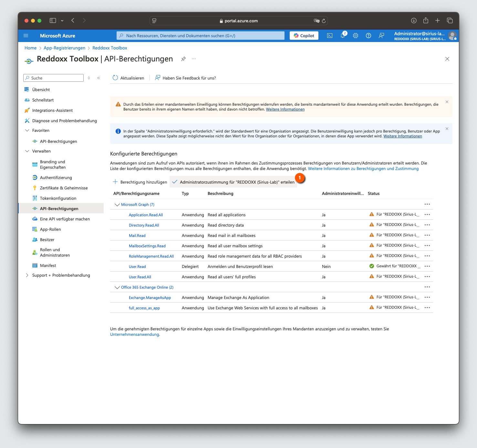The image size is (477, 448).
Task: Open the feedback icon in top bar
Action: 381,36
